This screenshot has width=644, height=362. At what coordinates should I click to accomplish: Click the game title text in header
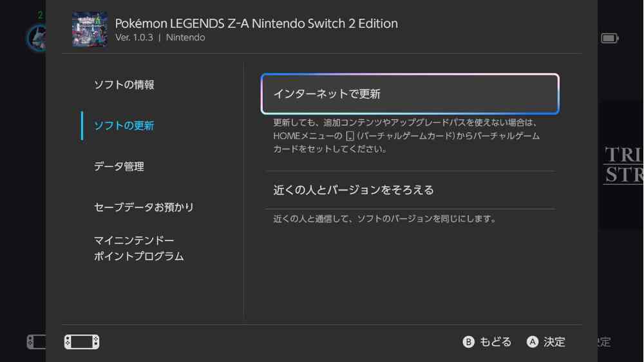coord(256,23)
